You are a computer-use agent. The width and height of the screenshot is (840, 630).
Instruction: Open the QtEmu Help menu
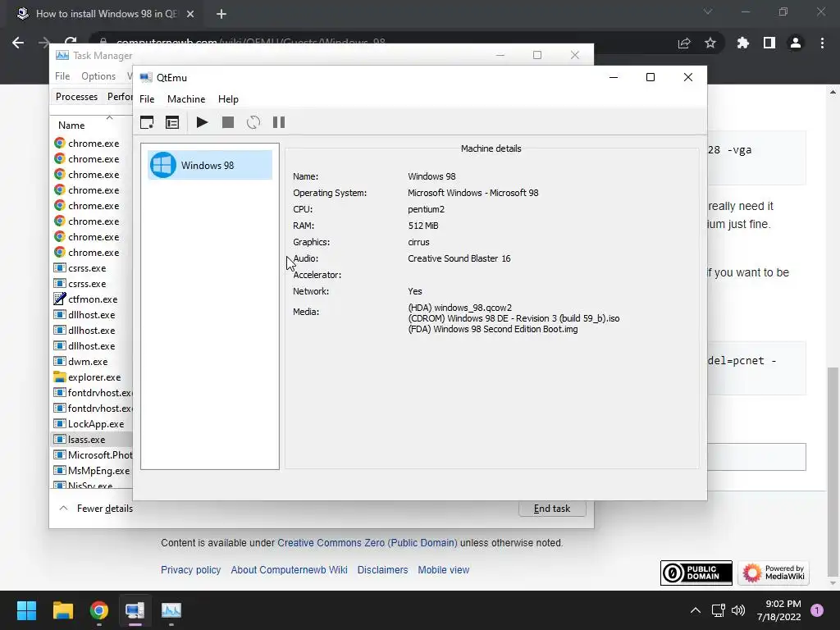[228, 99]
